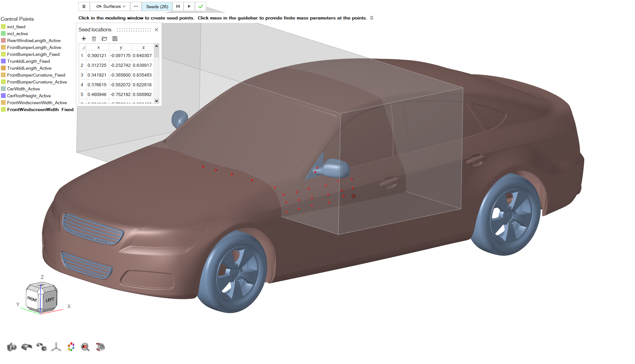Viewport: 635px width, 364px height.
Task: Add a new seed location row
Action: pos(84,39)
